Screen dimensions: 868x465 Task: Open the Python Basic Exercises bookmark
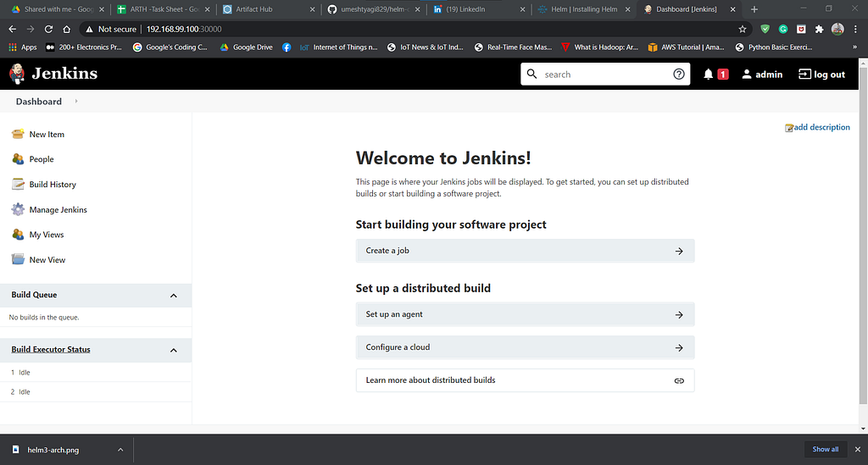tap(774, 47)
